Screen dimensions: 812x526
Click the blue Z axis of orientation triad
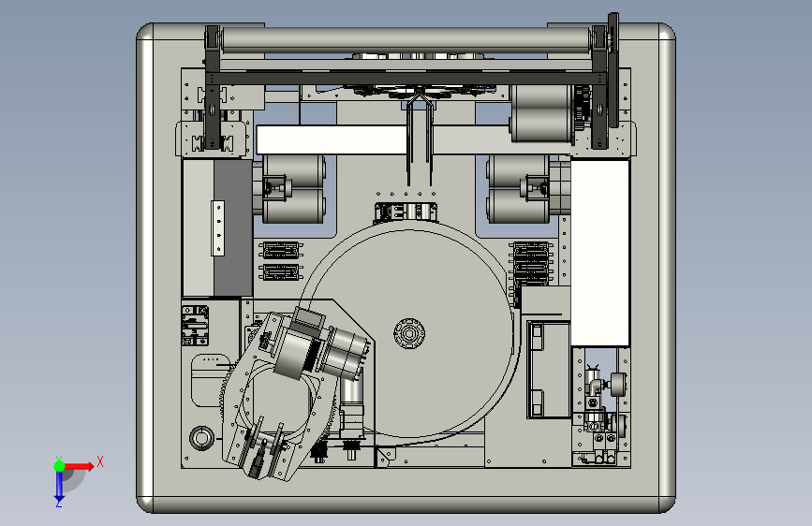tap(59, 486)
